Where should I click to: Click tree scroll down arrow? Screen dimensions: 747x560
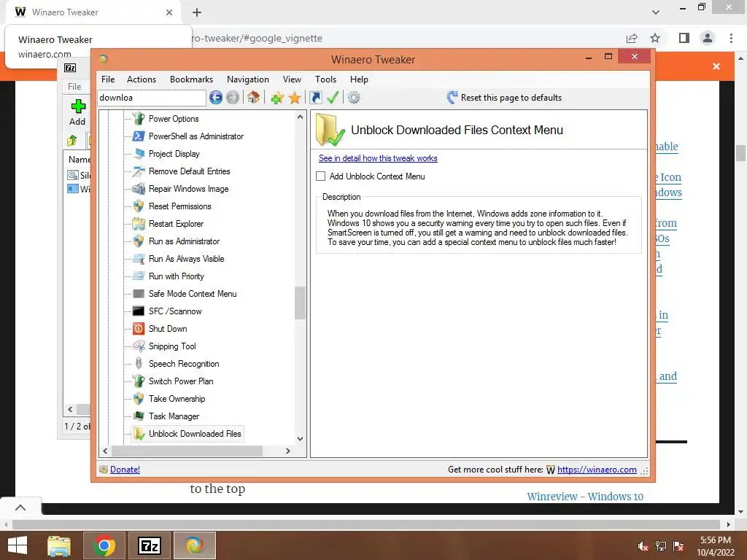[x=300, y=438]
